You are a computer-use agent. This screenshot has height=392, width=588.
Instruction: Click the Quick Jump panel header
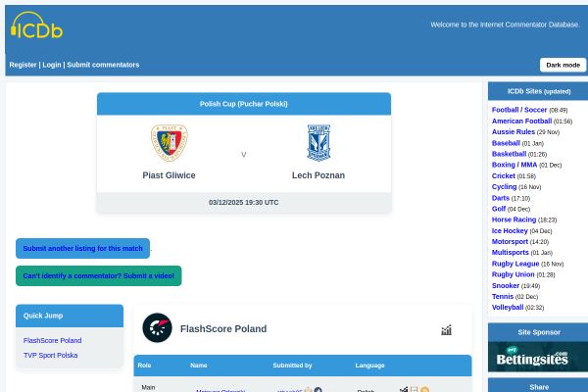point(70,316)
